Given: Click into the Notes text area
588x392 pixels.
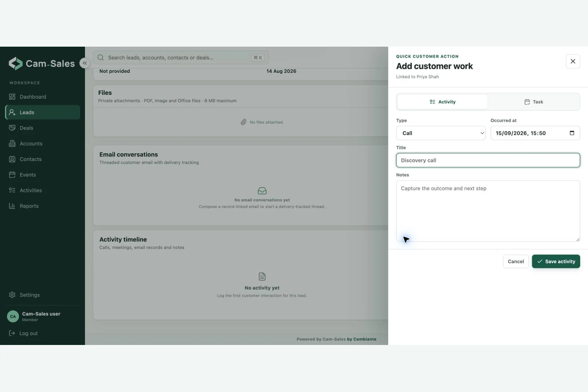Looking at the screenshot, I should pos(488,211).
